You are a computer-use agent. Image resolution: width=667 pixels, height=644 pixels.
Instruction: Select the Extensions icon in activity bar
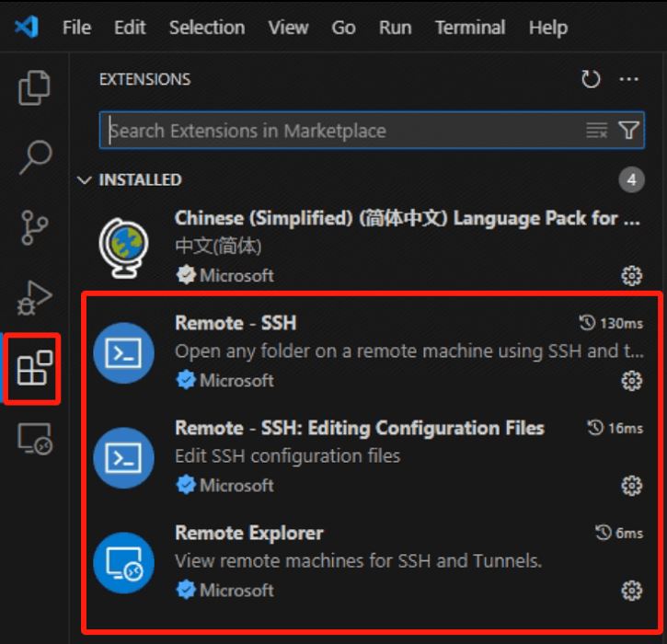coord(35,370)
